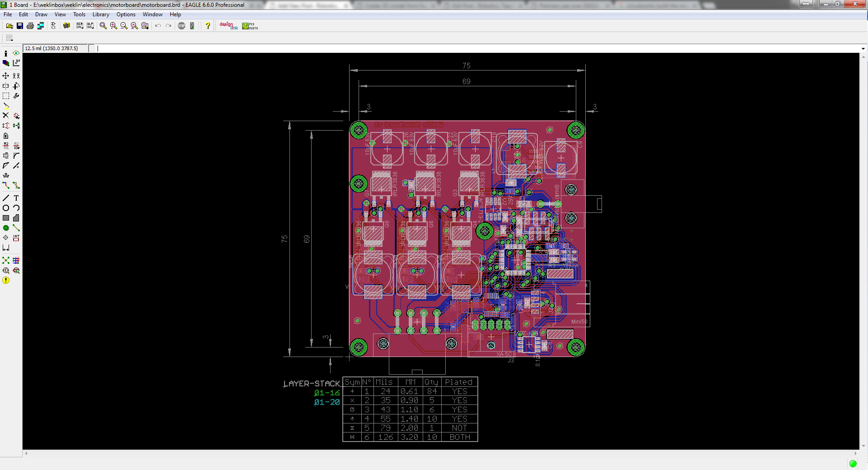Viewport: 868px width, 470px height.
Task: Select the Miter tool
Action: pos(16,155)
